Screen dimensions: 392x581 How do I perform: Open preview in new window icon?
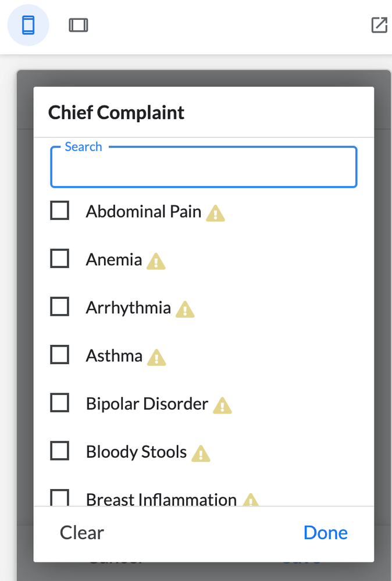379,25
